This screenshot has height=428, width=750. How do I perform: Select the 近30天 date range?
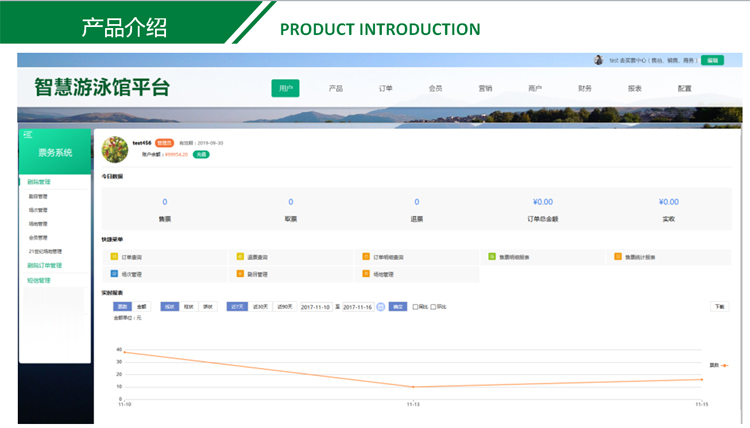(260, 307)
